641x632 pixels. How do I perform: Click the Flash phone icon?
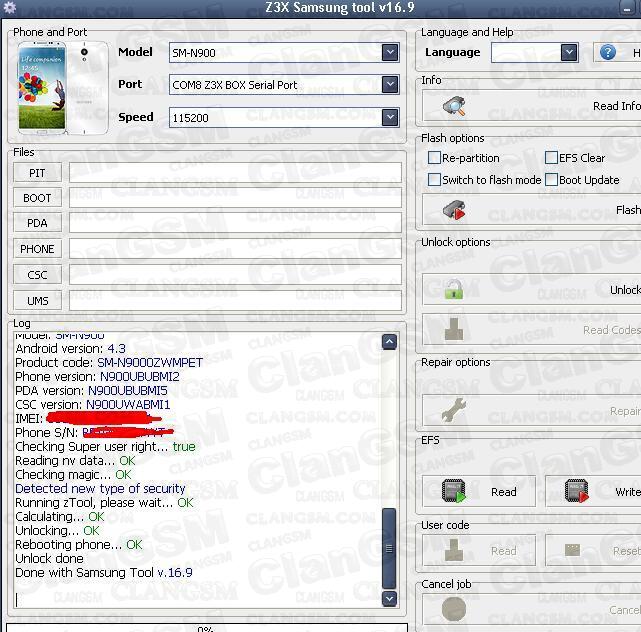point(454,210)
